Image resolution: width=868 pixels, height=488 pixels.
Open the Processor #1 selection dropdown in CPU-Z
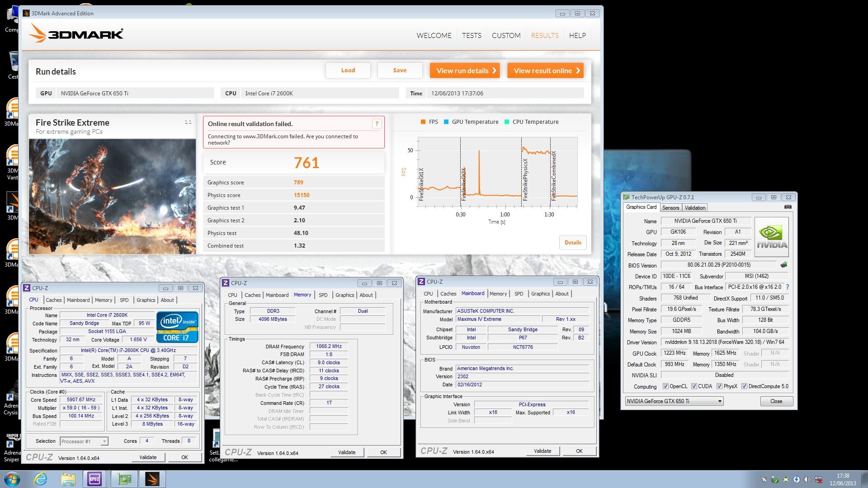coord(84,441)
